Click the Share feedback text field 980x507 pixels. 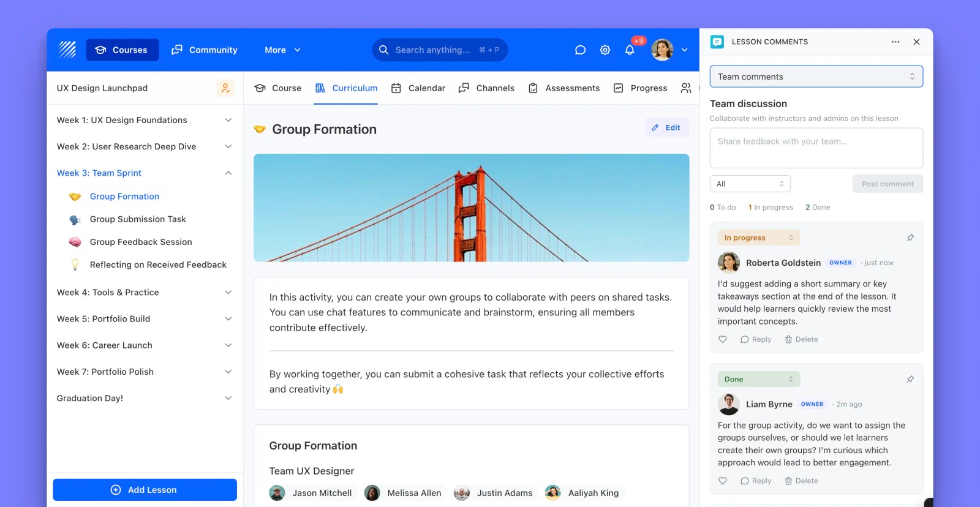(x=816, y=148)
